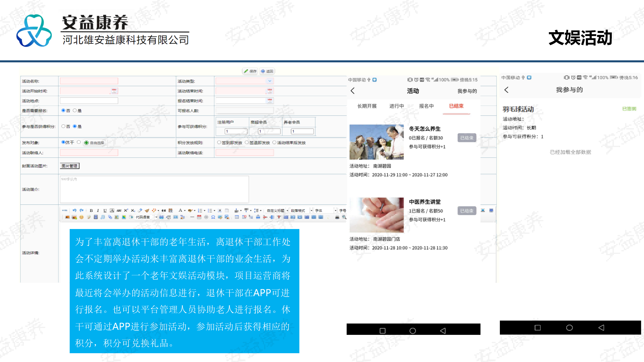
Task: Click the eraser clear-format icon
Action: (x=140, y=210)
